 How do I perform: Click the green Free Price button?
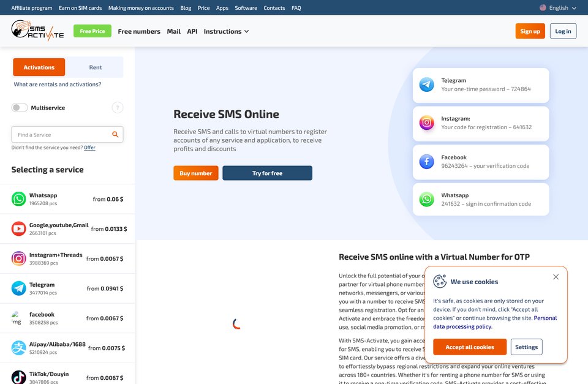point(92,31)
